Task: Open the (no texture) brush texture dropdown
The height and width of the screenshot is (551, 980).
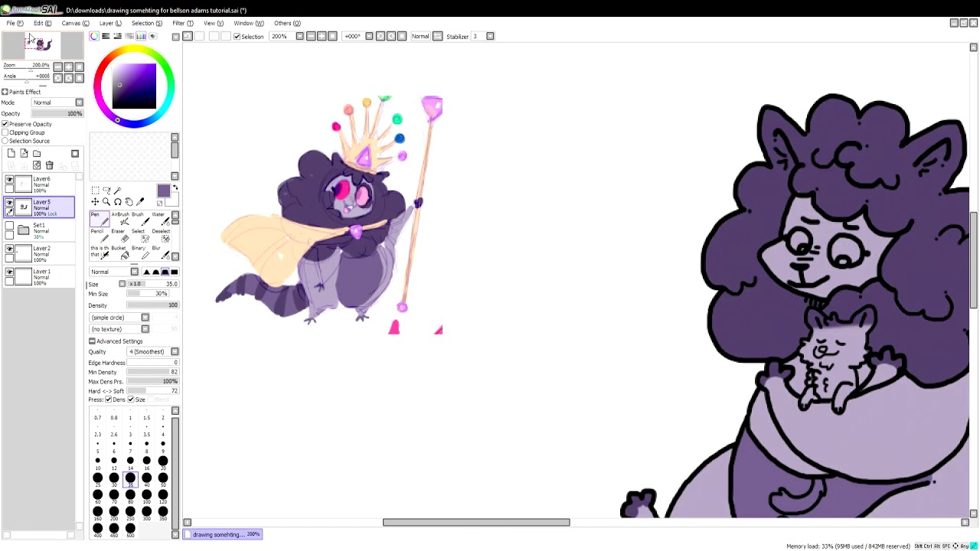Action: [x=119, y=329]
